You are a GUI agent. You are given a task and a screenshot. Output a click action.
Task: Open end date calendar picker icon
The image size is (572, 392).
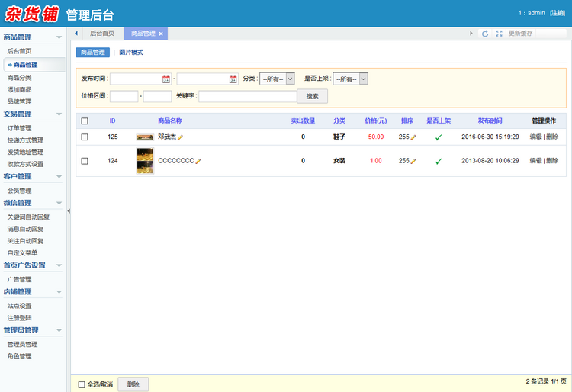(x=233, y=79)
